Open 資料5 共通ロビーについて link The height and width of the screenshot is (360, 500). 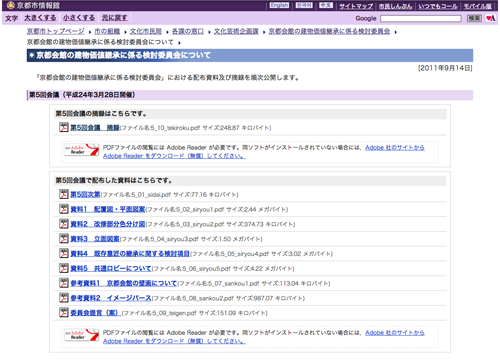[111, 268]
